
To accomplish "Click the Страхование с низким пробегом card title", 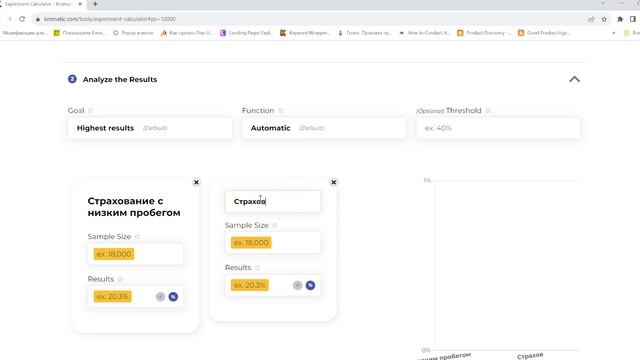I will click(134, 207).
